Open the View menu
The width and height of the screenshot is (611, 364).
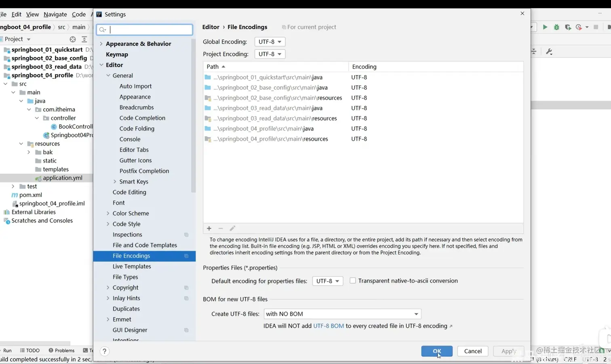[x=32, y=14]
